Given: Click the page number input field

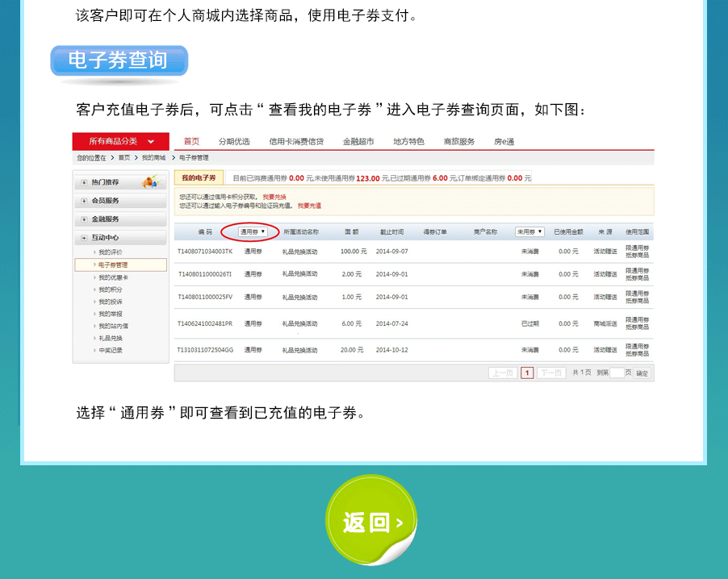Looking at the screenshot, I should 617,373.
